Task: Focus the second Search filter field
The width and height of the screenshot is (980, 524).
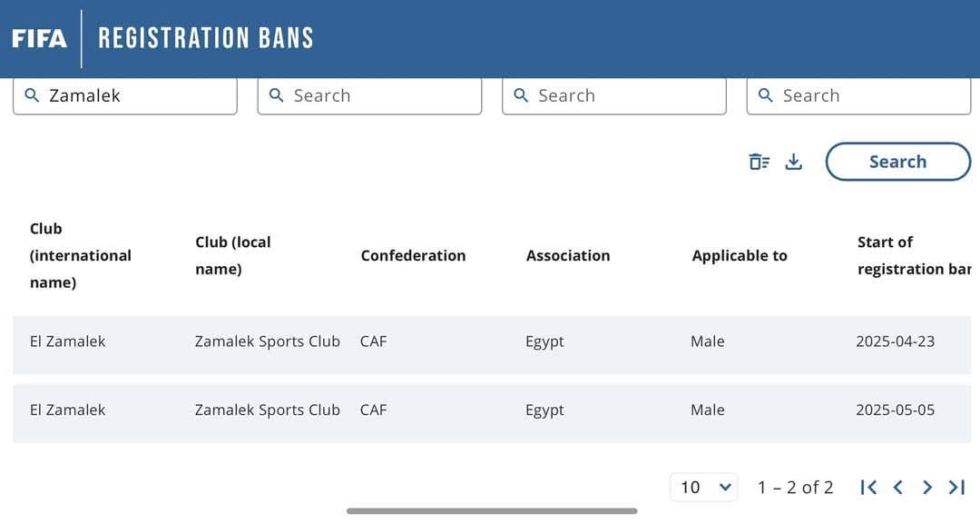Action: pyautogui.click(x=381, y=95)
